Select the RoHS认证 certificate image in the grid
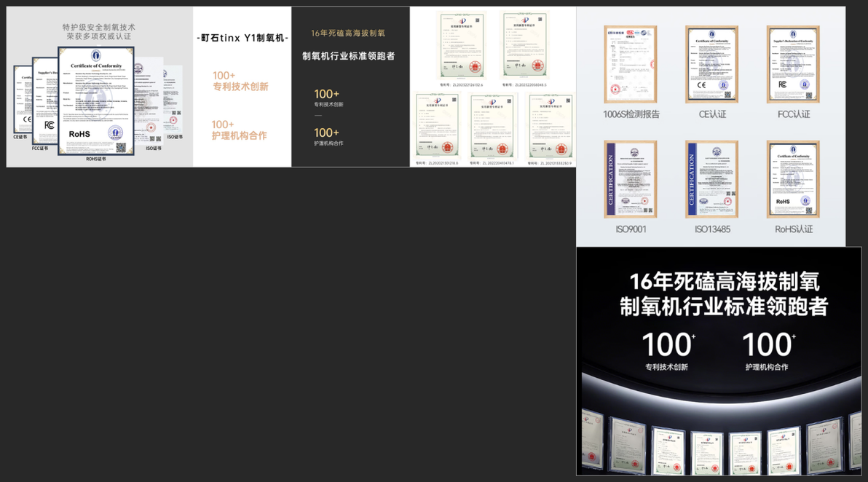Screen dimensions: 868x482 tap(793, 179)
